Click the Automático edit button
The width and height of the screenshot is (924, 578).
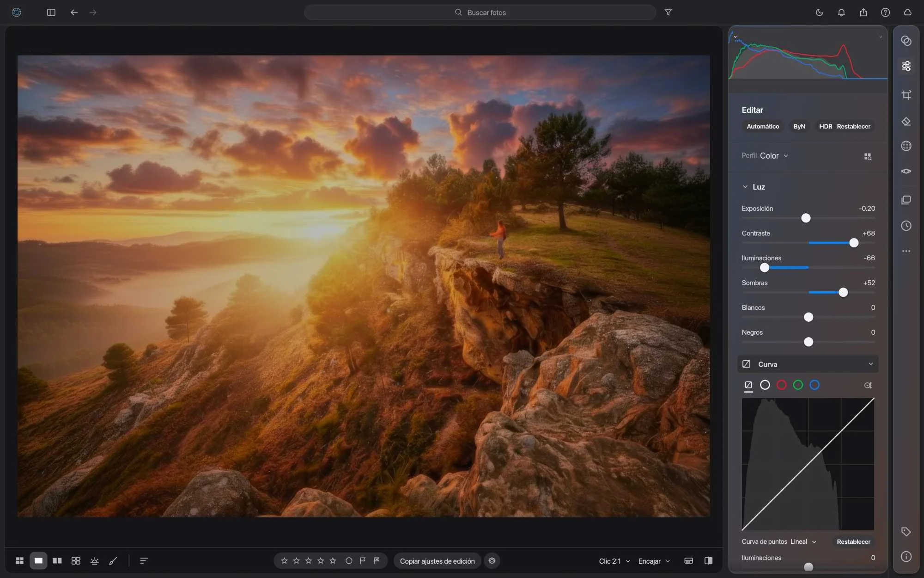763,126
